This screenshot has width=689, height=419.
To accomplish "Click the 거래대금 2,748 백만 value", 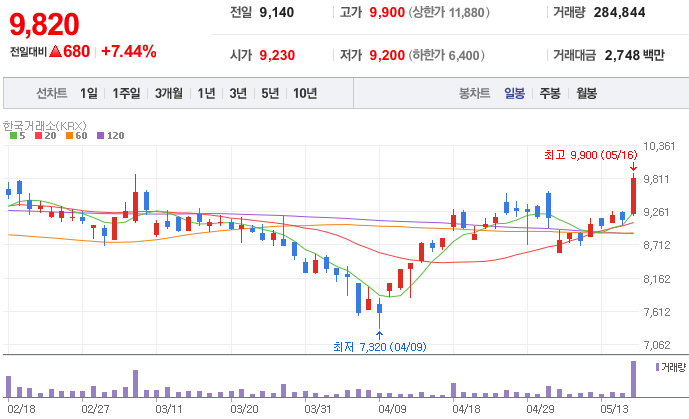I will (635, 55).
